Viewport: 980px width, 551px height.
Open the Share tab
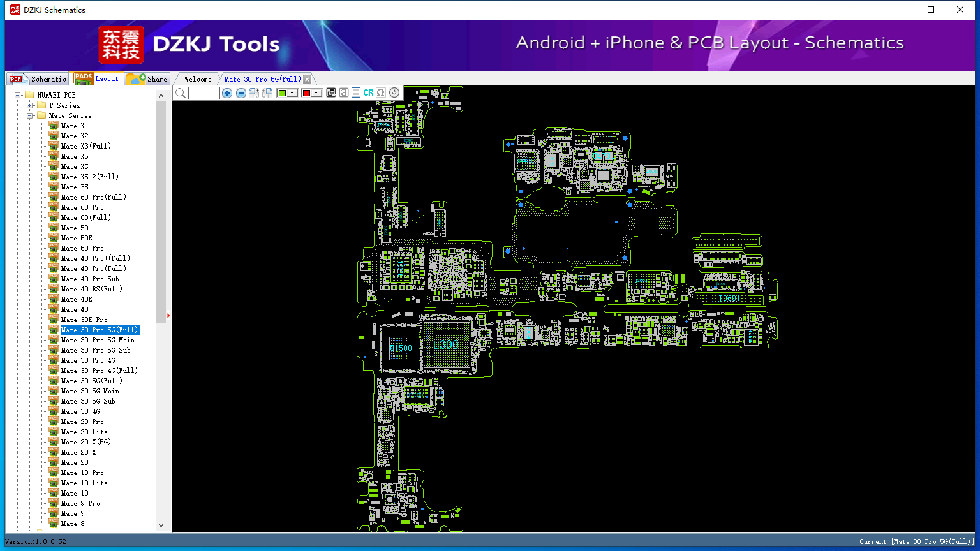pyautogui.click(x=147, y=79)
